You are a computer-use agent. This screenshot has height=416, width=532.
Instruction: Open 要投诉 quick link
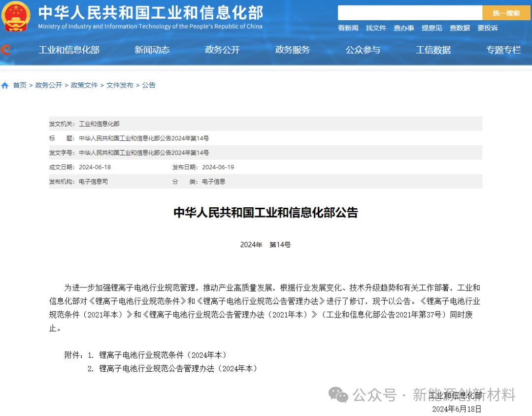(488, 28)
